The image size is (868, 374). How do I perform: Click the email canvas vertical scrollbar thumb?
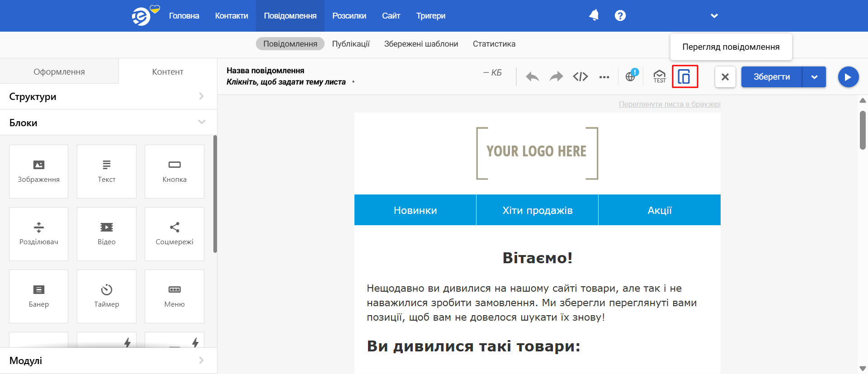click(x=863, y=130)
